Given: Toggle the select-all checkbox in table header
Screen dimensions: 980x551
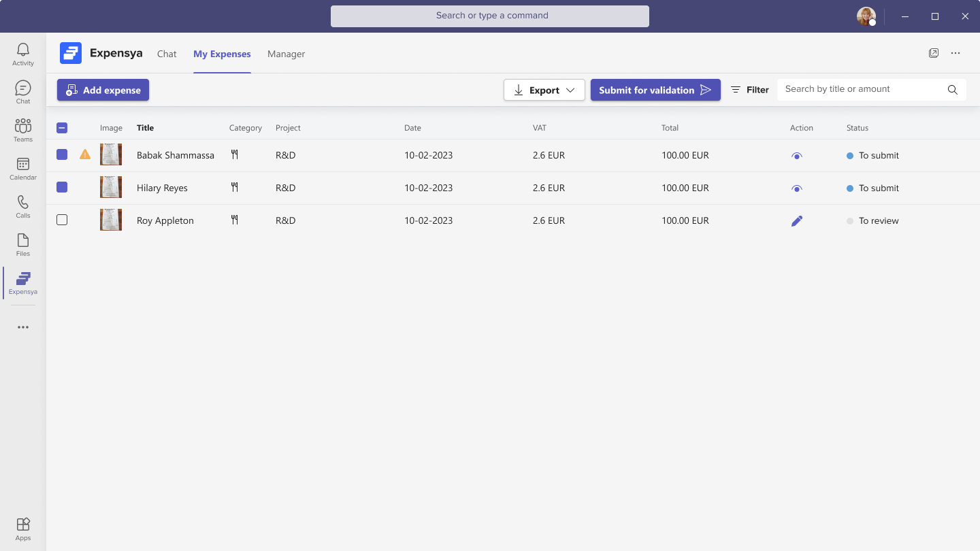Looking at the screenshot, I should click(x=62, y=128).
